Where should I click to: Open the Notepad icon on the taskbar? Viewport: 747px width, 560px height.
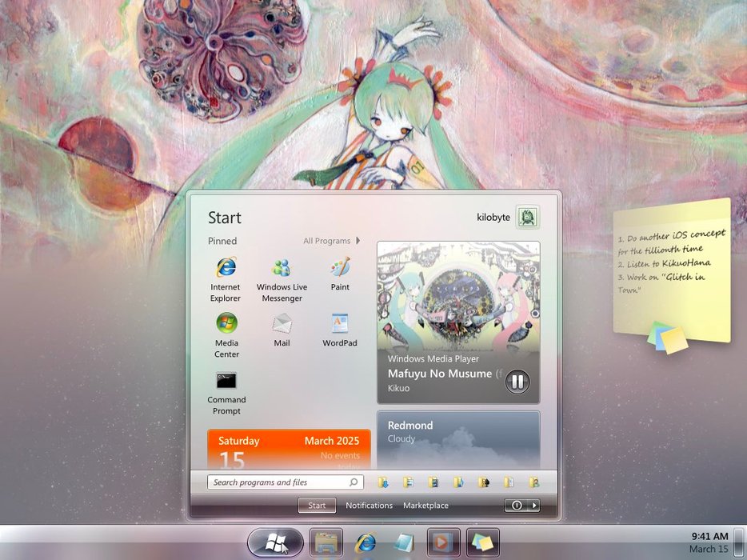pos(404,542)
